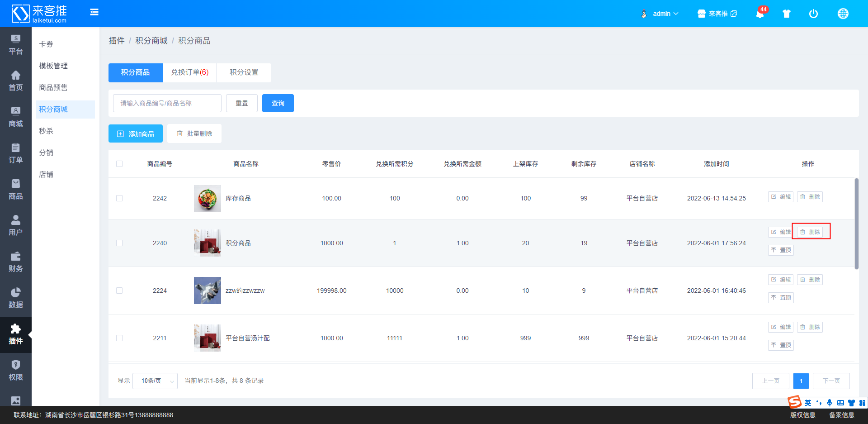Screen dimensions: 868x424
Task: Click the 重置 reset button
Action: [x=242, y=103]
